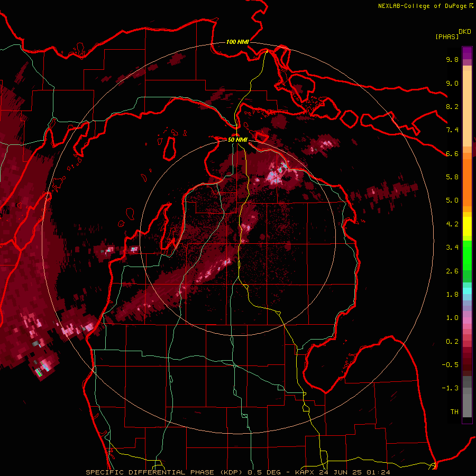This screenshot has width=476, height=476.
Task: Click the [PHAS] legend header
Action: pos(447,36)
